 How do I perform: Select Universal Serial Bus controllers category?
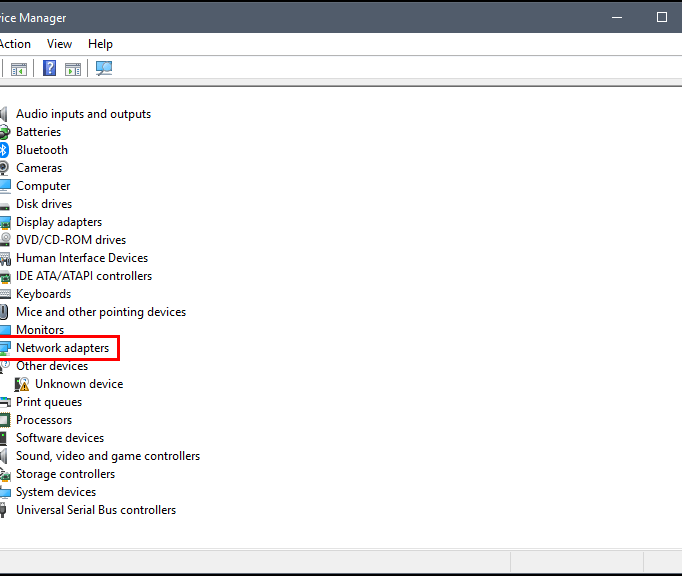96,510
